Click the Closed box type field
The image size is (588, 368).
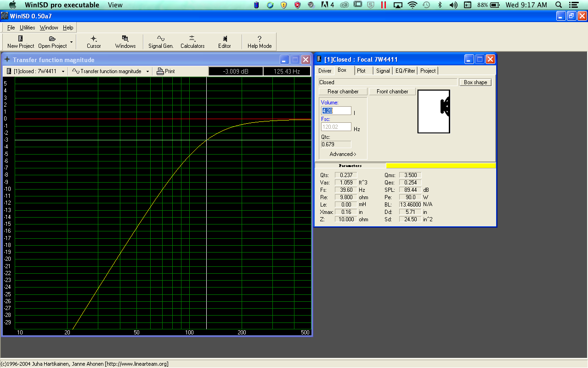(x=388, y=82)
